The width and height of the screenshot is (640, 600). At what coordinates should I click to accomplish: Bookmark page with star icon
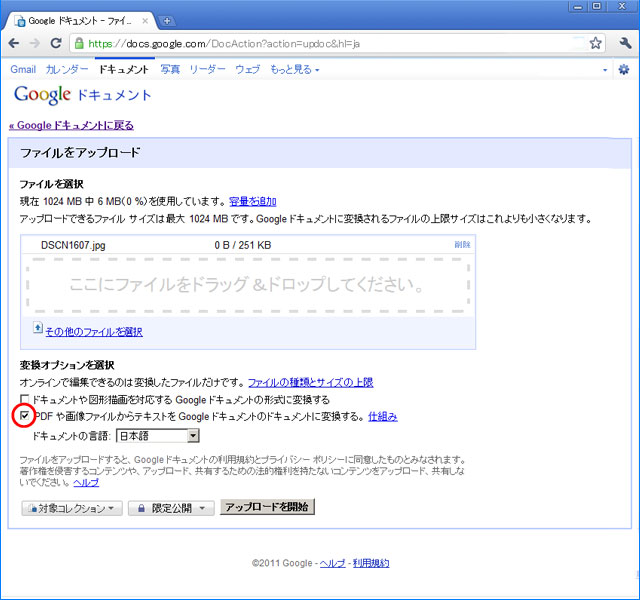click(596, 43)
